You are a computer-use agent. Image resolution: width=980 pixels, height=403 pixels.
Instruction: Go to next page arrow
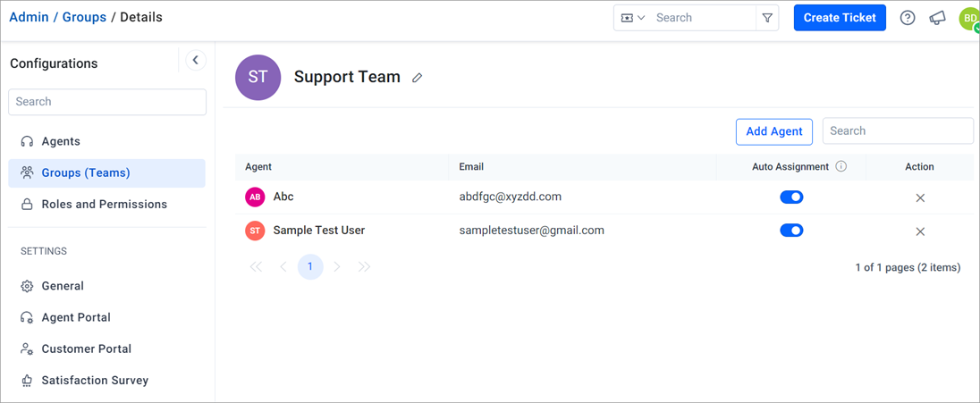click(337, 267)
